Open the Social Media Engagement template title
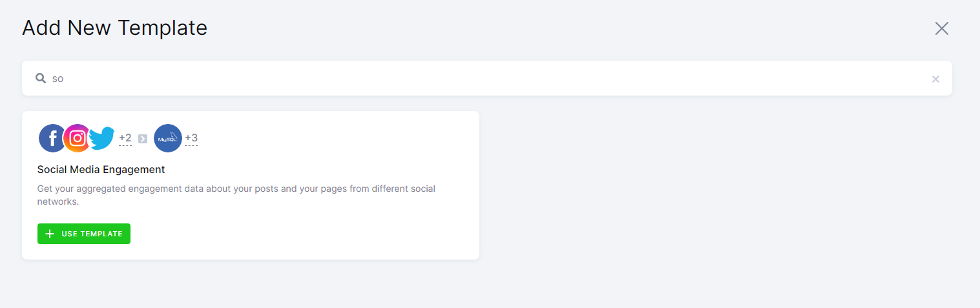This screenshot has width=980, height=308. click(x=101, y=169)
